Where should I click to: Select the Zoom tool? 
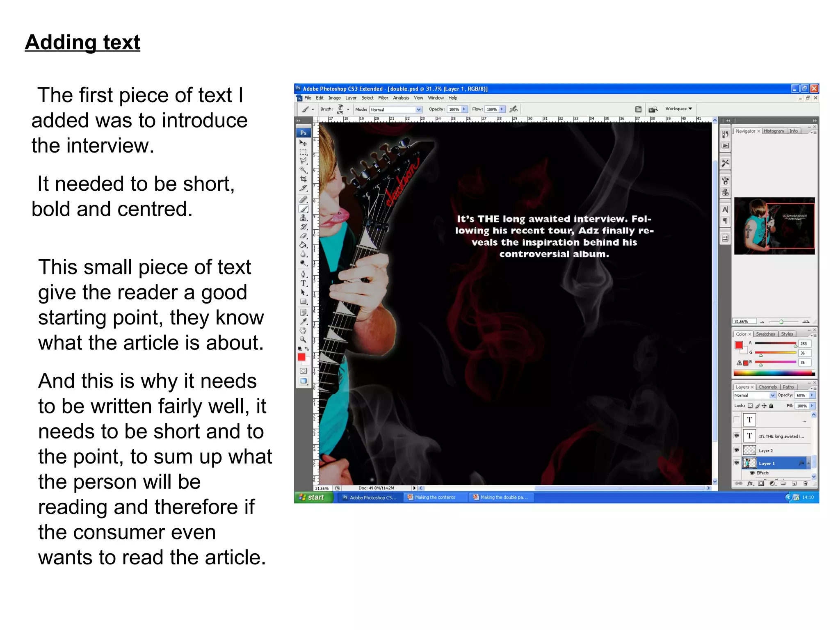303,340
